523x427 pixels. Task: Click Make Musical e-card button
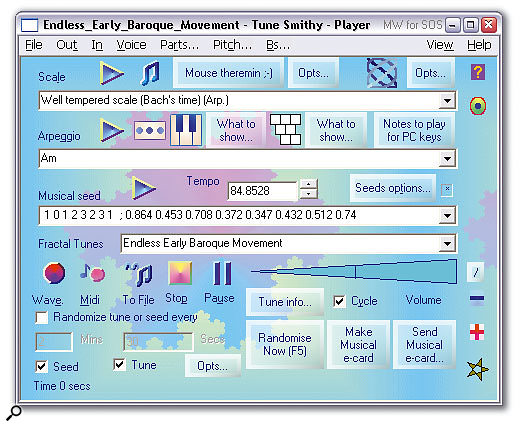point(358,344)
